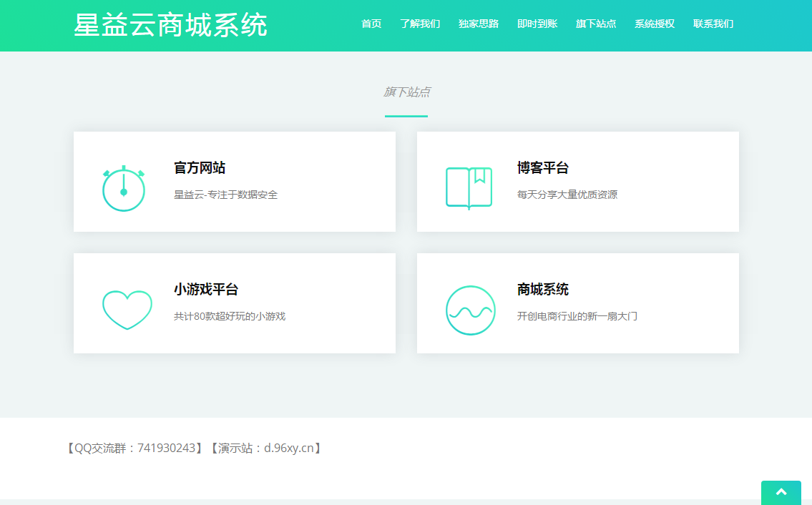Screen dimensions: 812x505
Task: Select 旗下站点 in the navigation bar
Action: coord(595,24)
